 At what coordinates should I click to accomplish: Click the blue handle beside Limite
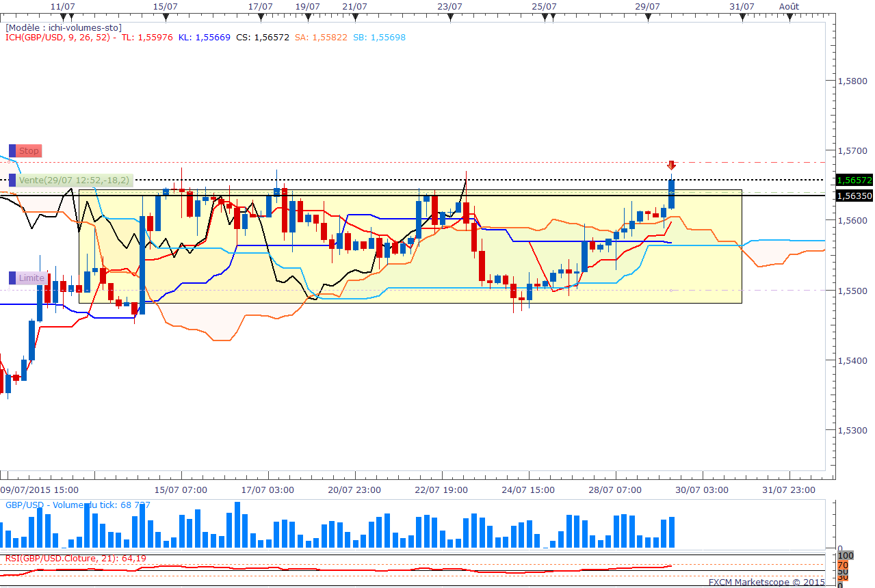pyautogui.click(x=12, y=278)
